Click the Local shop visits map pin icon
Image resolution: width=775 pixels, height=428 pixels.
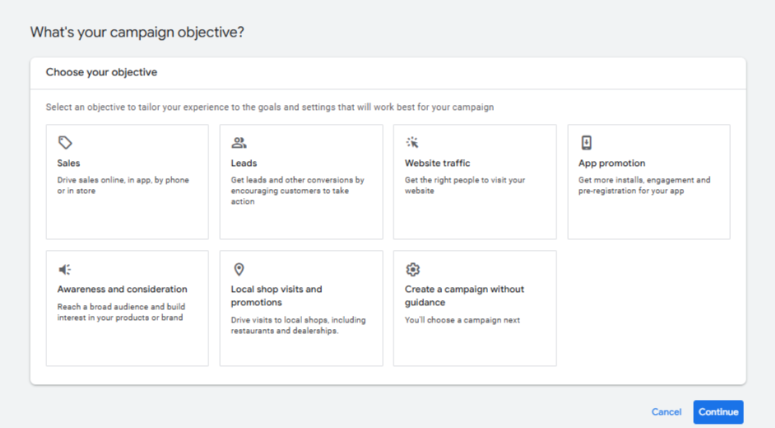tap(239, 269)
